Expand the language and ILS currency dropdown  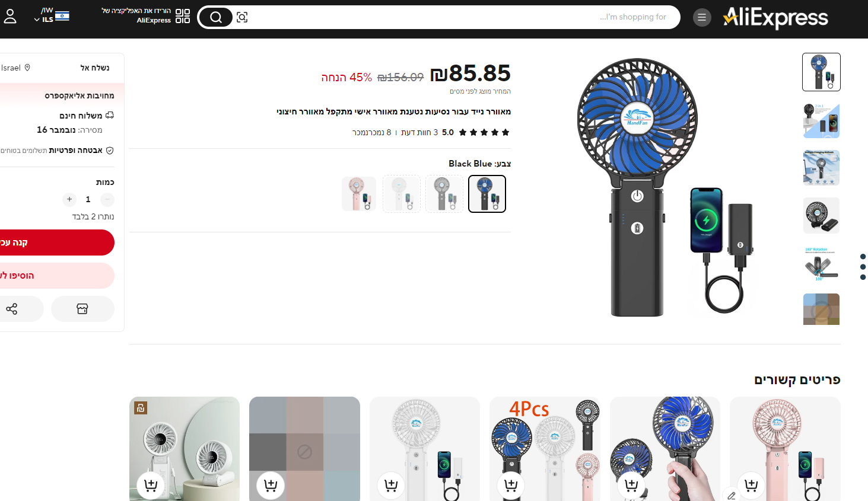click(x=52, y=15)
